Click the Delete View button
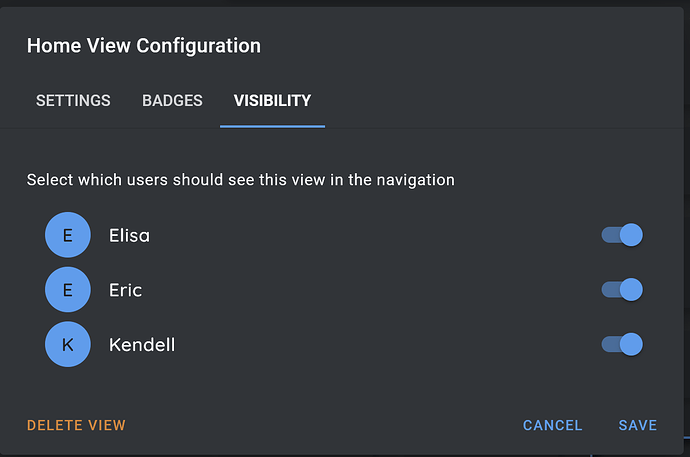This screenshot has height=457, width=690. tap(76, 425)
